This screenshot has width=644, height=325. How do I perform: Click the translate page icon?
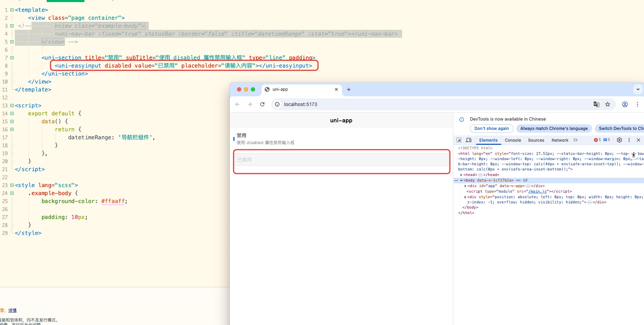pyautogui.click(x=597, y=104)
